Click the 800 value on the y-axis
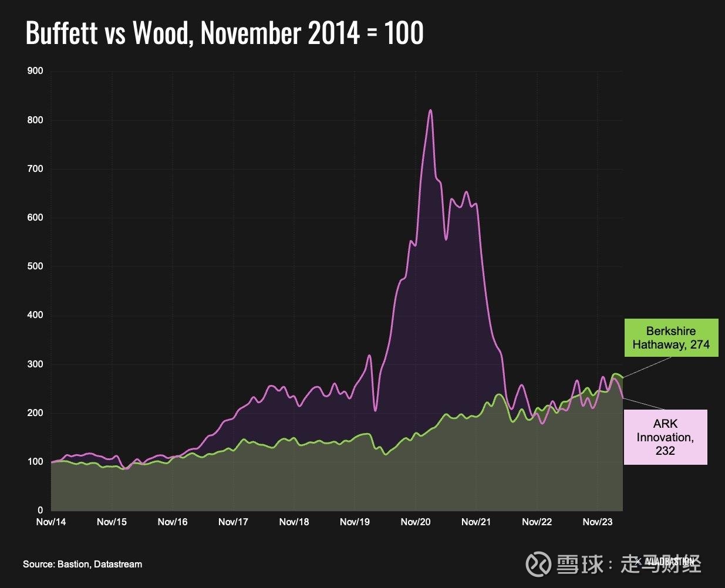 (36, 120)
